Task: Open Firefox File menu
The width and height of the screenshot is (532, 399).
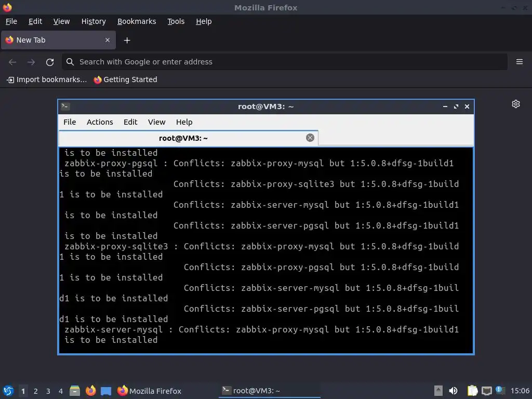Action: click(x=11, y=21)
